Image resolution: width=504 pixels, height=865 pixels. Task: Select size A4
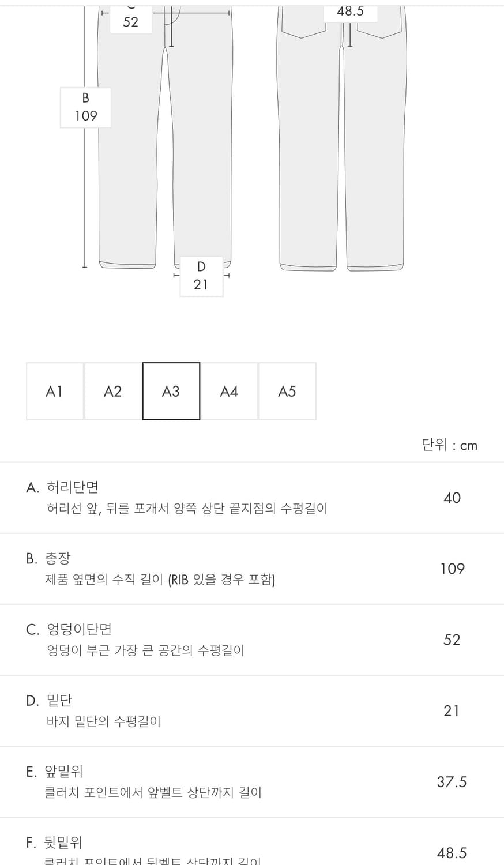click(230, 391)
